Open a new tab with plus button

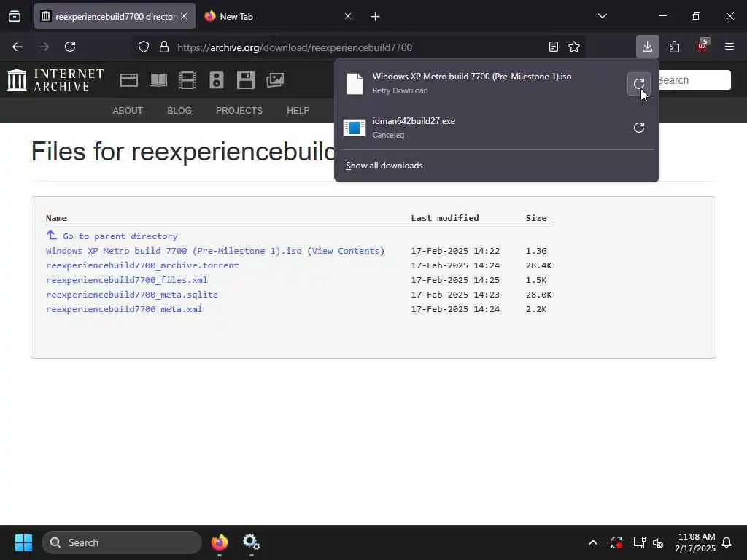375,17
